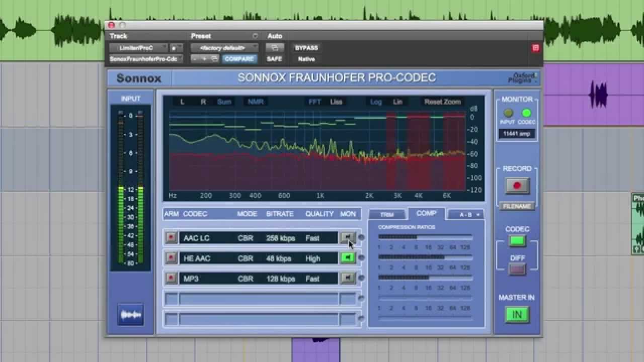Switch monitor to CODEC indicator

click(x=527, y=113)
